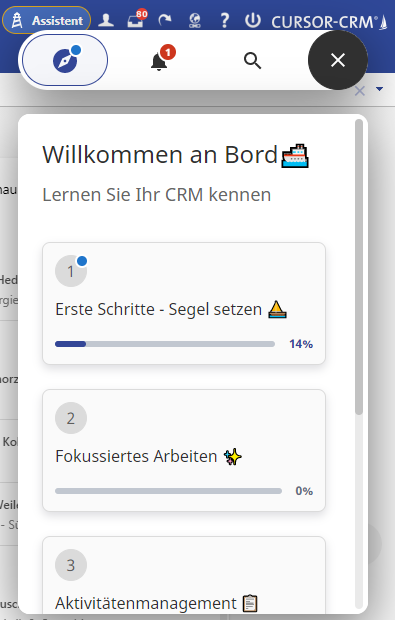Image resolution: width=395 pixels, height=620 pixels.
Task: Open the inbox icon showing 80
Action: click(137, 19)
